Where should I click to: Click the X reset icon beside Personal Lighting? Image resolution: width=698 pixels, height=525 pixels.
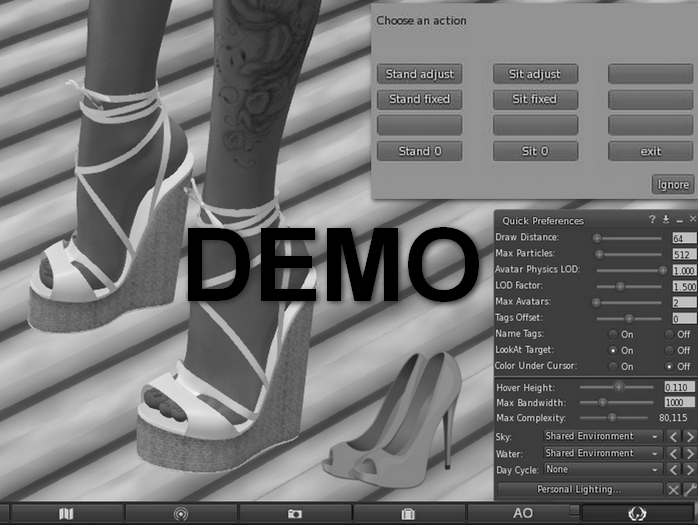pyautogui.click(x=674, y=490)
